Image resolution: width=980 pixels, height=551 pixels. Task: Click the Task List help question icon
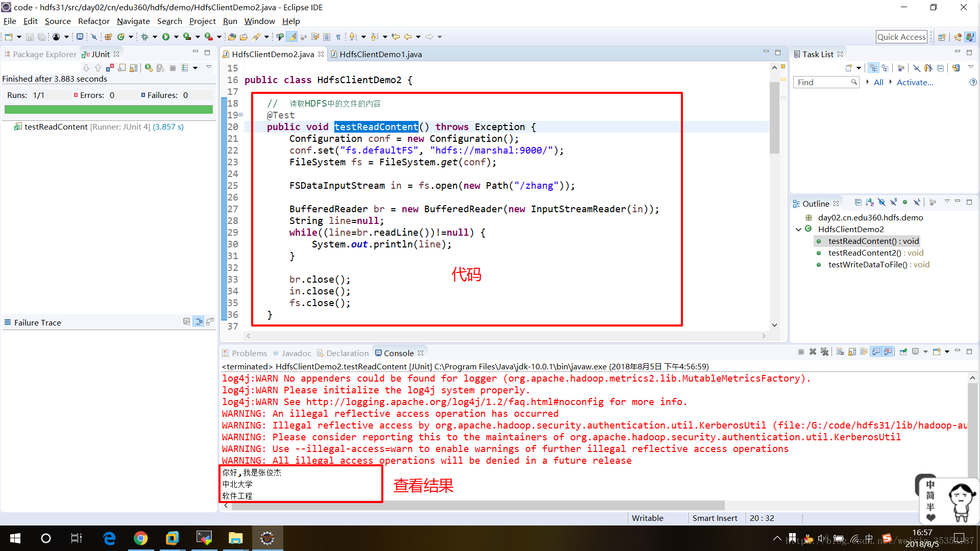tap(973, 82)
